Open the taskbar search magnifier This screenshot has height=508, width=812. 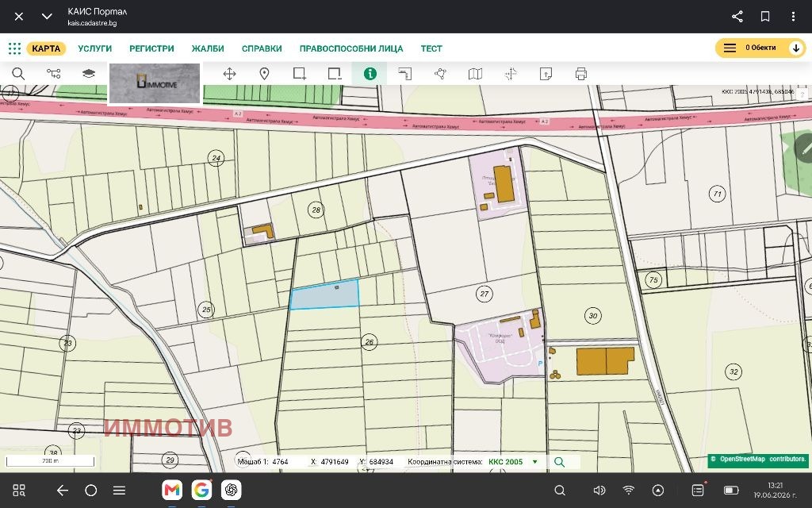(x=560, y=491)
